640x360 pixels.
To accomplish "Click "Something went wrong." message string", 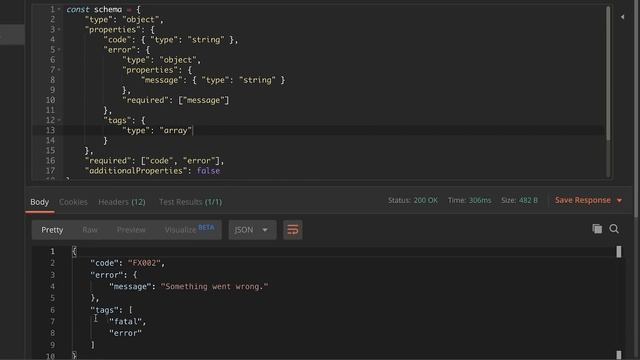I will (215, 287).
